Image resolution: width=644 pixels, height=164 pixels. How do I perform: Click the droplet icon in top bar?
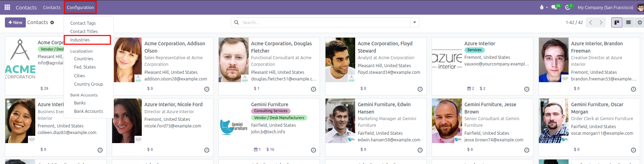point(542,7)
